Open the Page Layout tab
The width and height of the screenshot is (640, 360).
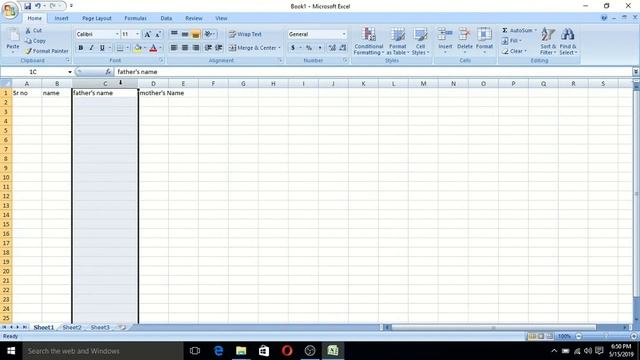97,18
